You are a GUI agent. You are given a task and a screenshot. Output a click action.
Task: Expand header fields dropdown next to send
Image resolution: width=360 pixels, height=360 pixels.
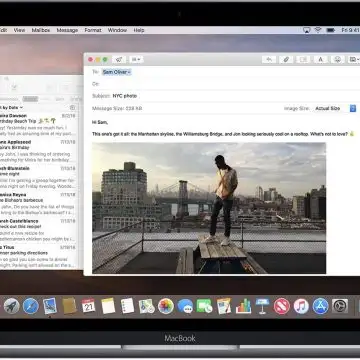pos(136,60)
